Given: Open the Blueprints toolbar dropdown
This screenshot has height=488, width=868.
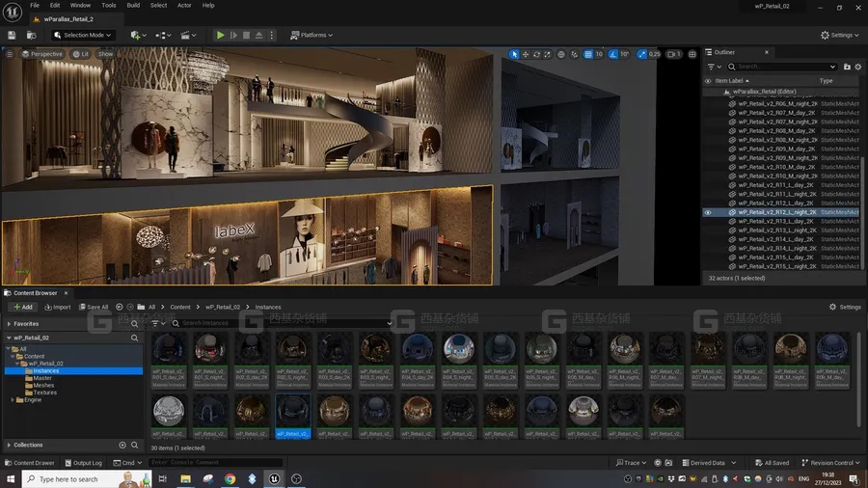Looking at the screenshot, I should [x=163, y=35].
